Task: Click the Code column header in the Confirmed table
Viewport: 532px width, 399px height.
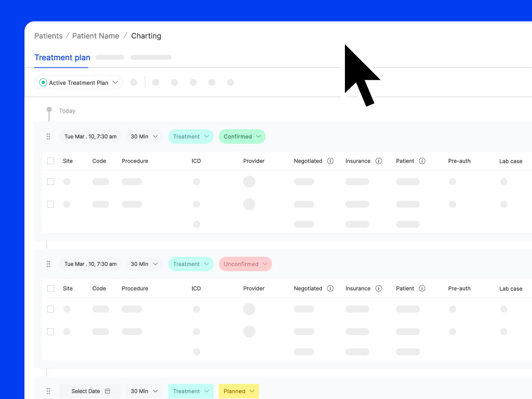Action: [x=99, y=161]
